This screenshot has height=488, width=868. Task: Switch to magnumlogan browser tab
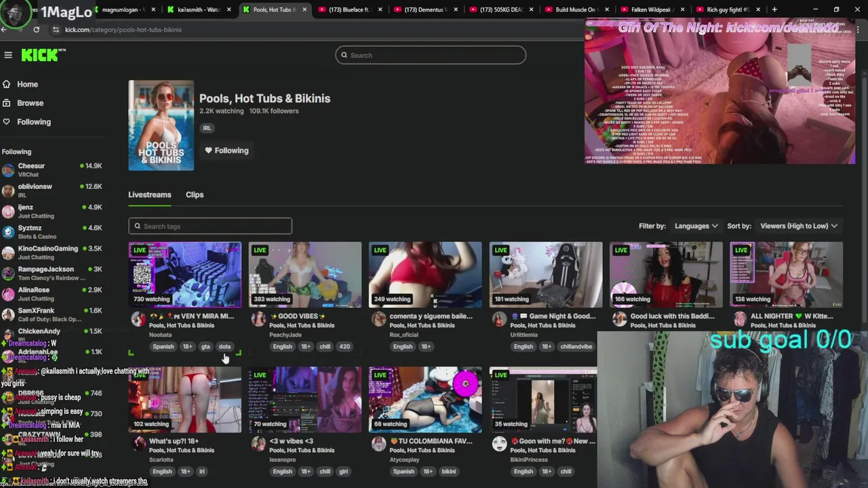(x=123, y=9)
